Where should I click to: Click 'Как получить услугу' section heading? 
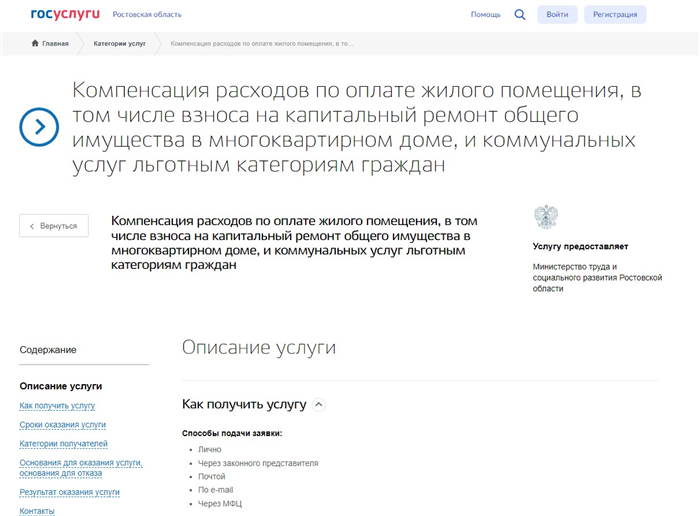(x=244, y=404)
